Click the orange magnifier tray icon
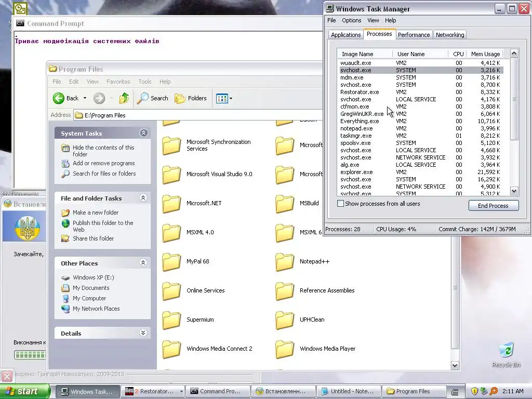The image size is (532, 399). point(494,391)
